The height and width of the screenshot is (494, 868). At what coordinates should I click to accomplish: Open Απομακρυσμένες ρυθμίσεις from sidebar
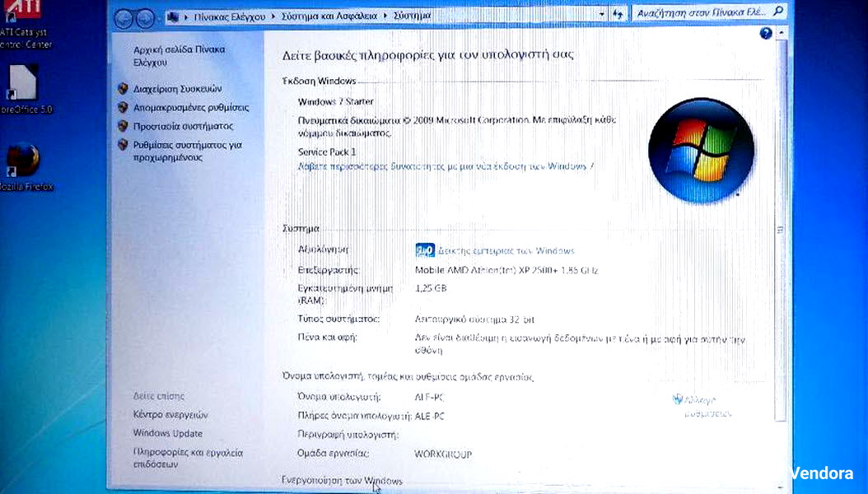[x=190, y=108]
